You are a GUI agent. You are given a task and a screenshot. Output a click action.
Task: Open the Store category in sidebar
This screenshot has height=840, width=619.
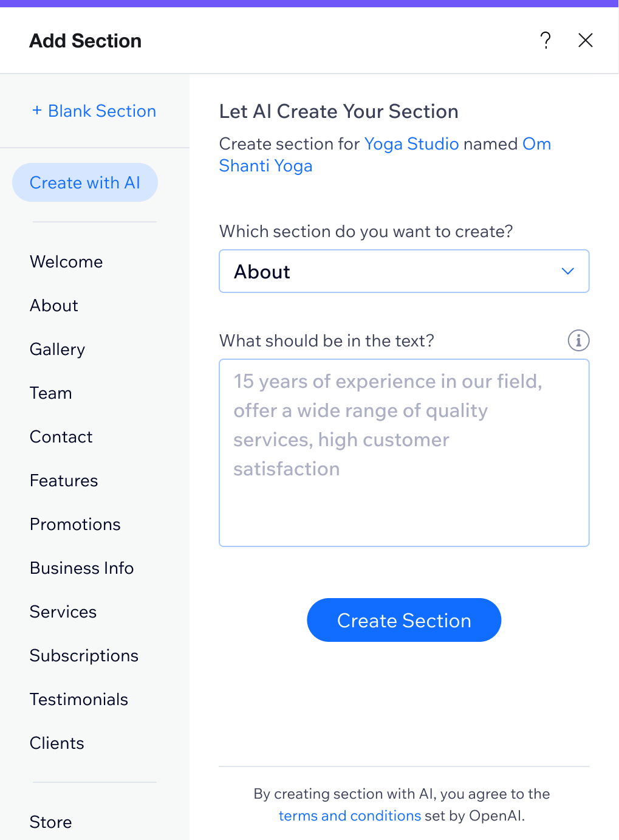point(51,822)
